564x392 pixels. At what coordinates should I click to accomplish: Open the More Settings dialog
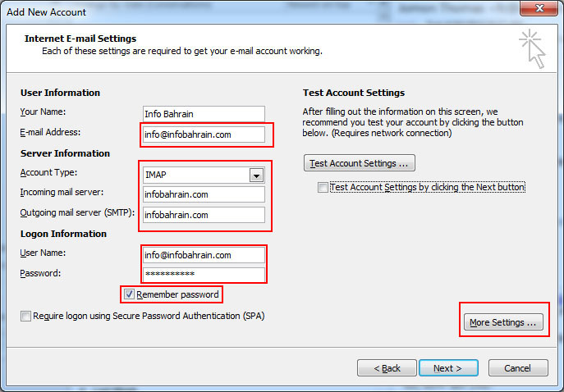click(x=504, y=322)
